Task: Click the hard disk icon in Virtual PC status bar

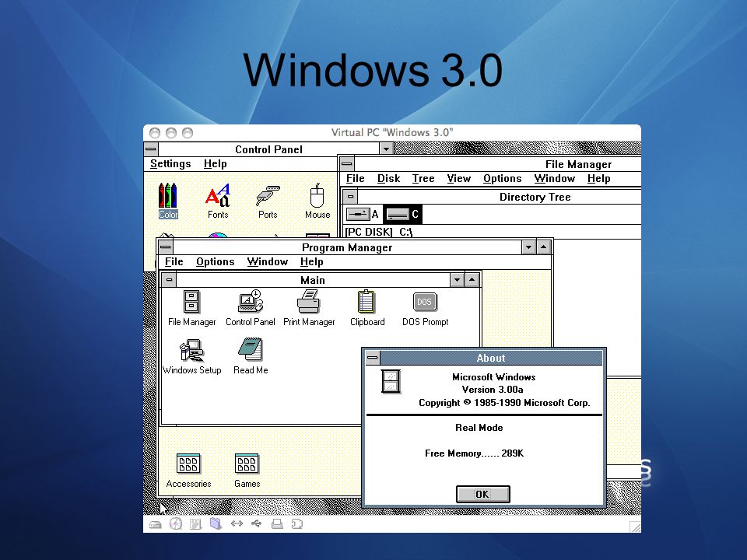Action: coord(156,525)
